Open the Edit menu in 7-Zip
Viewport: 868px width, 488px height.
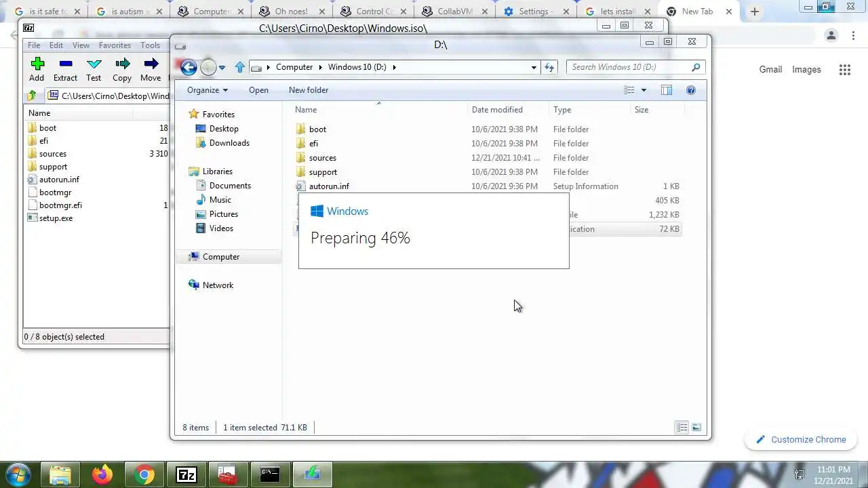coord(56,45)
